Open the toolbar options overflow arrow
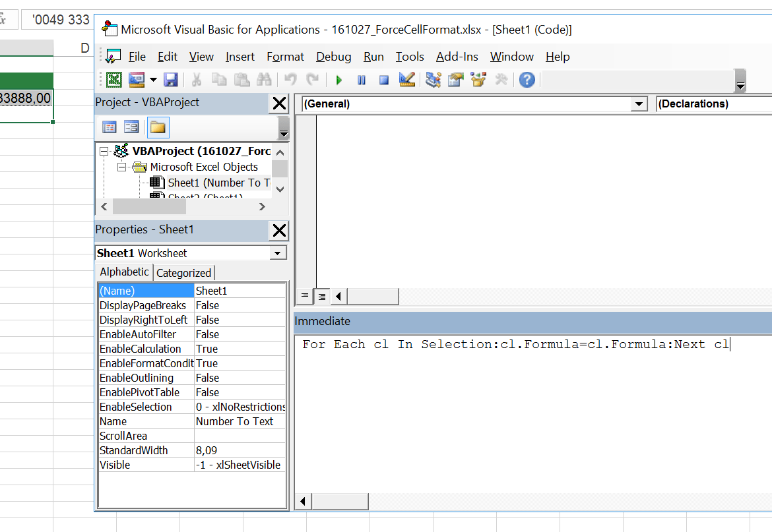The image size is (772, 532). pos(740,81)
